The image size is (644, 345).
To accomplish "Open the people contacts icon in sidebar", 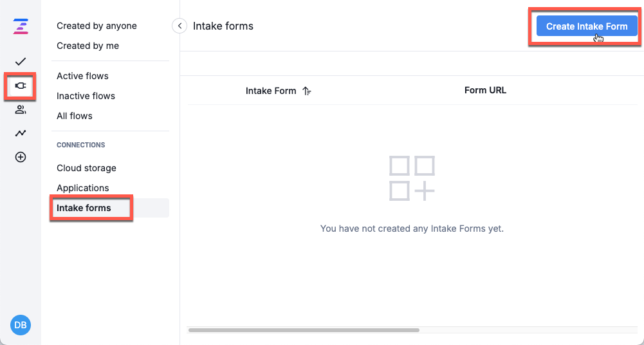I will pos(21,109).
